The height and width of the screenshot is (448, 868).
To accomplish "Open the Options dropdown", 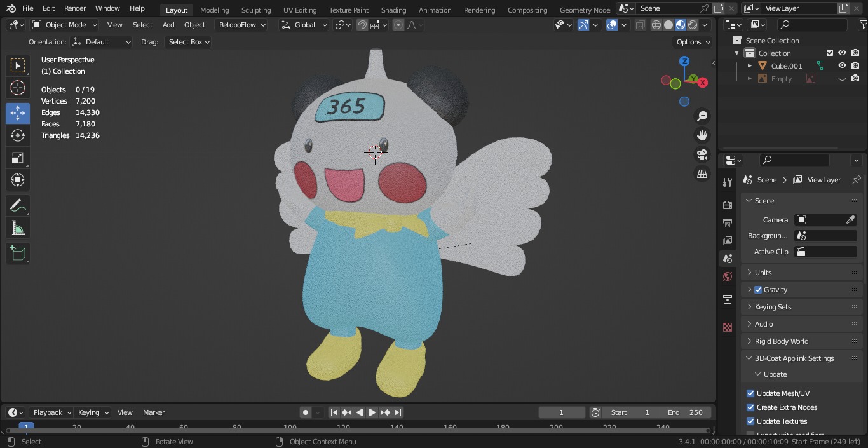I will coord(693,42).
